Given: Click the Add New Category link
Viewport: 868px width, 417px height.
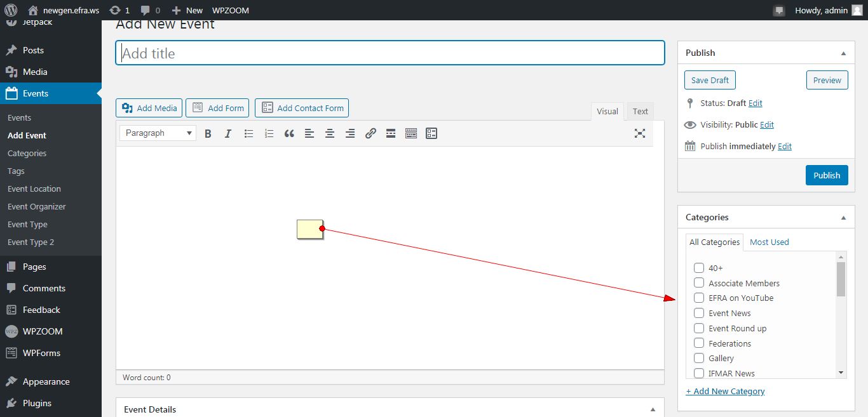Looking at the screenshot, I should [x=725, y=392].
